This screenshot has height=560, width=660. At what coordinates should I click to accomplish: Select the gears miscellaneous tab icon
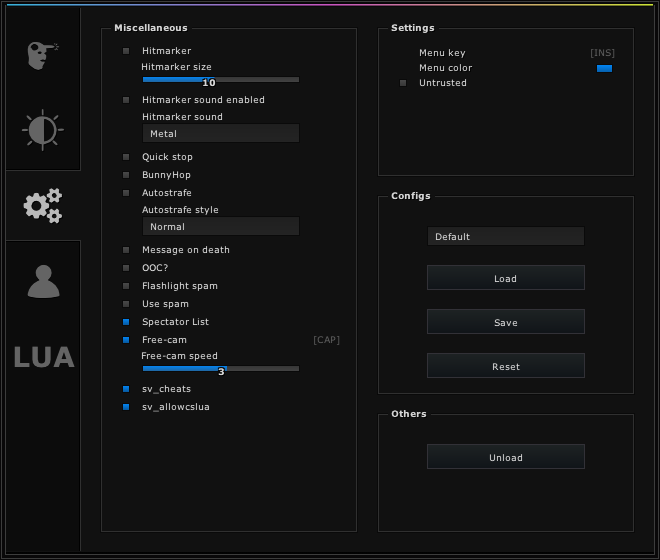tap(43, 205)
